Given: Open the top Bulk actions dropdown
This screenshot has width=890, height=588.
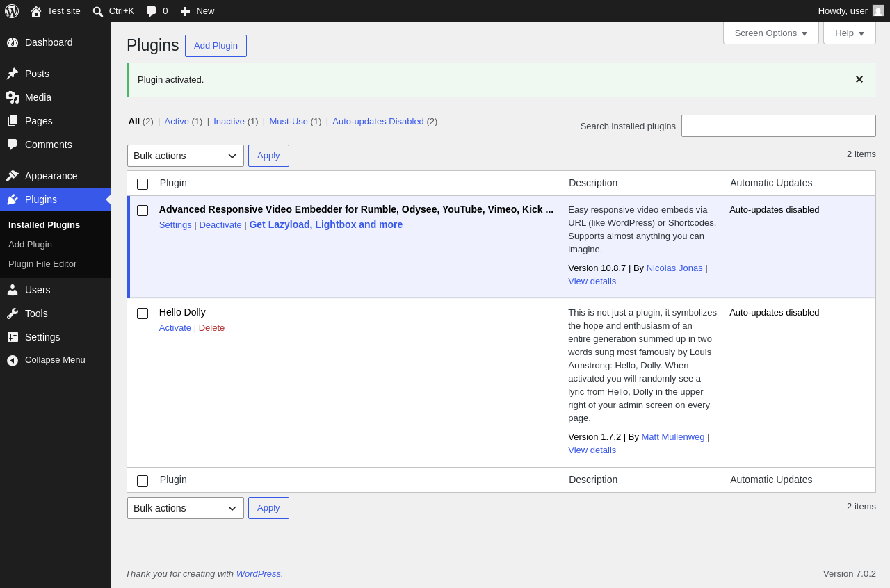Looking at the screenshot, I should (x=186, y=156).
